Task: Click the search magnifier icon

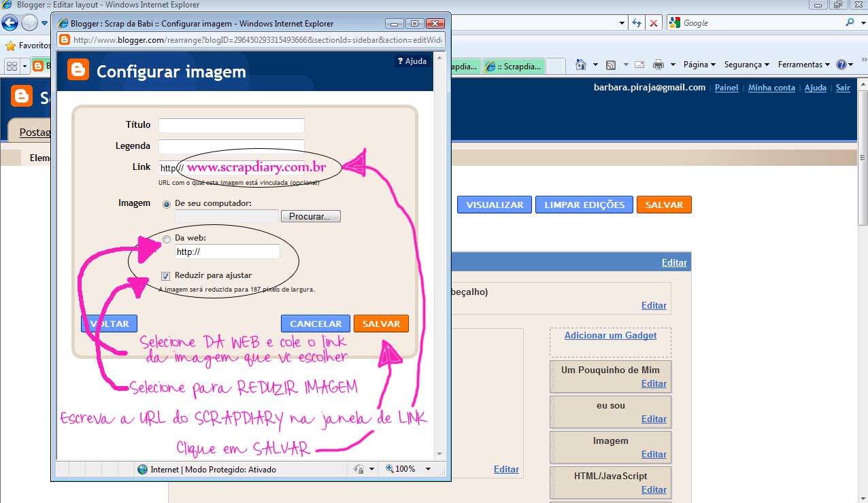Action: (x=850, y=22)
